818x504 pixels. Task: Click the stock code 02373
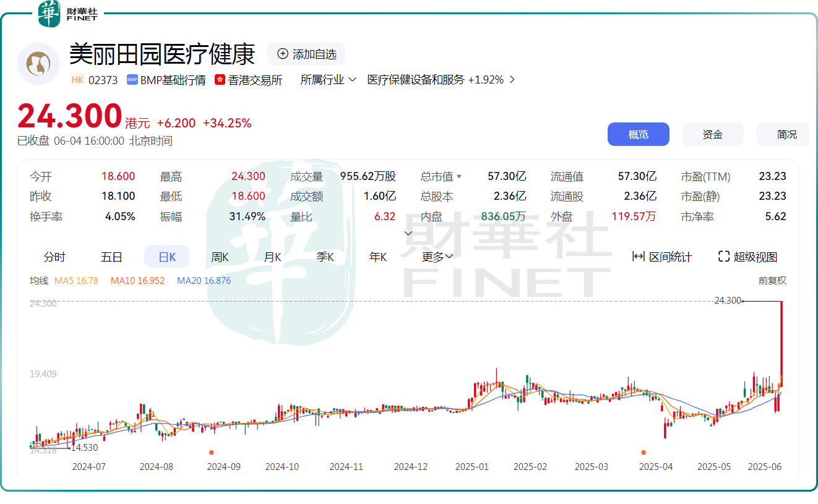click(x=103, y=80)
